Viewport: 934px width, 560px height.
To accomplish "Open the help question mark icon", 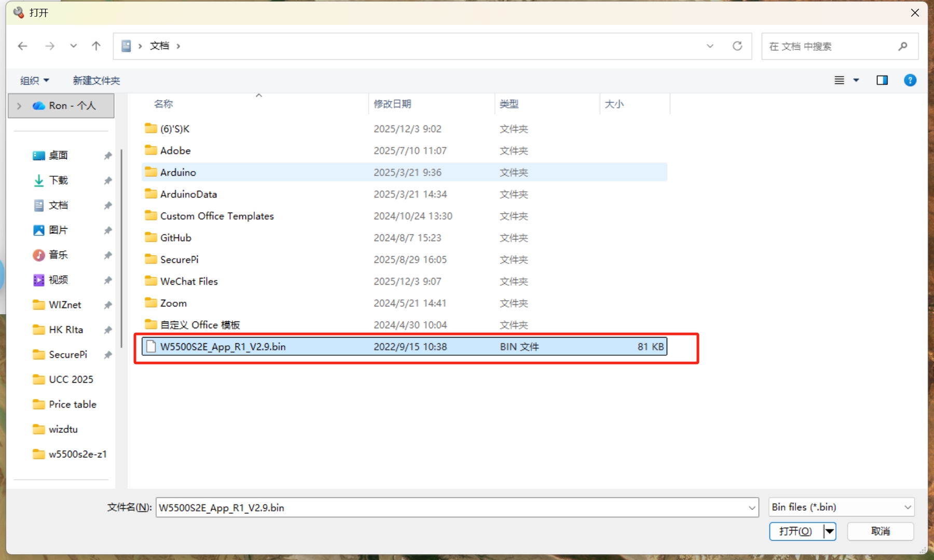I will [x=910, y=80].
